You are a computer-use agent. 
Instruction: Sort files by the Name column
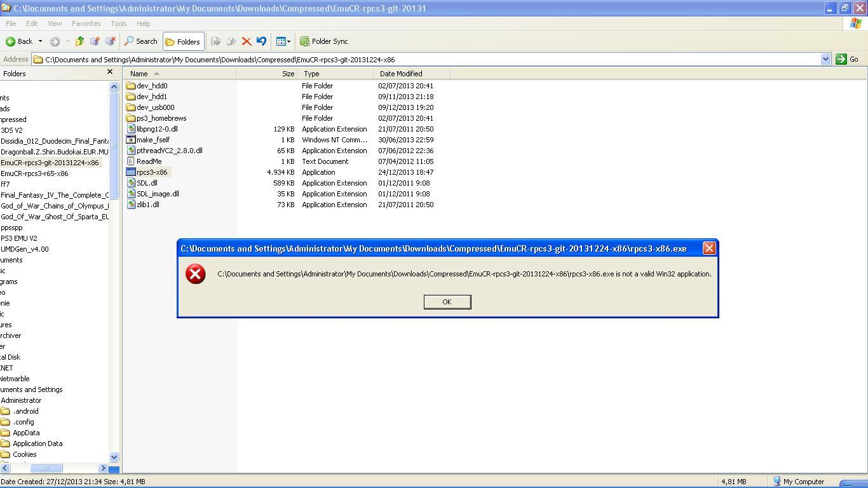tap(180, 74)
